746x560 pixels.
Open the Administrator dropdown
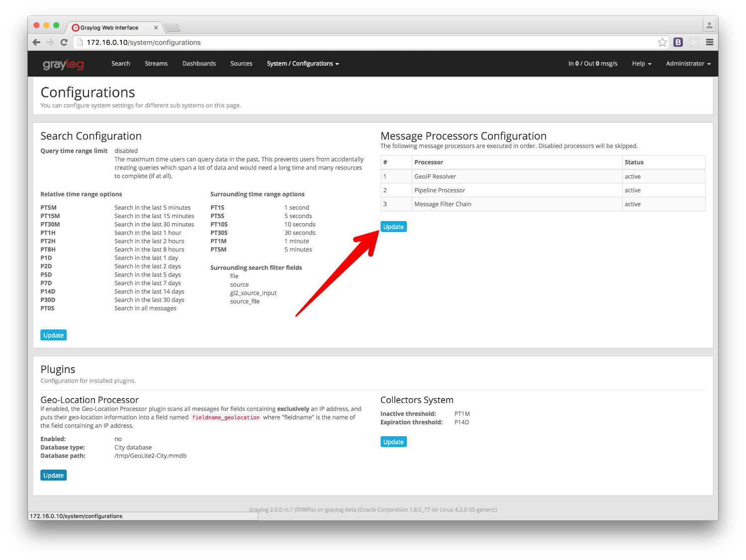688,64
